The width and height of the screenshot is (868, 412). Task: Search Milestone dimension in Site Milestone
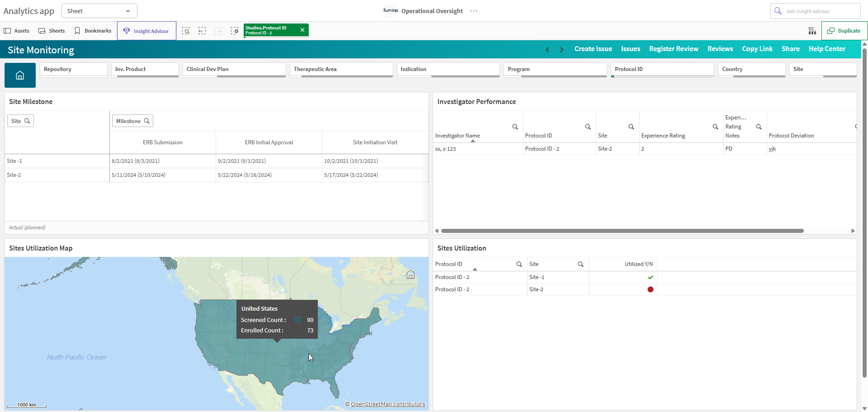[x=132, y=121]
